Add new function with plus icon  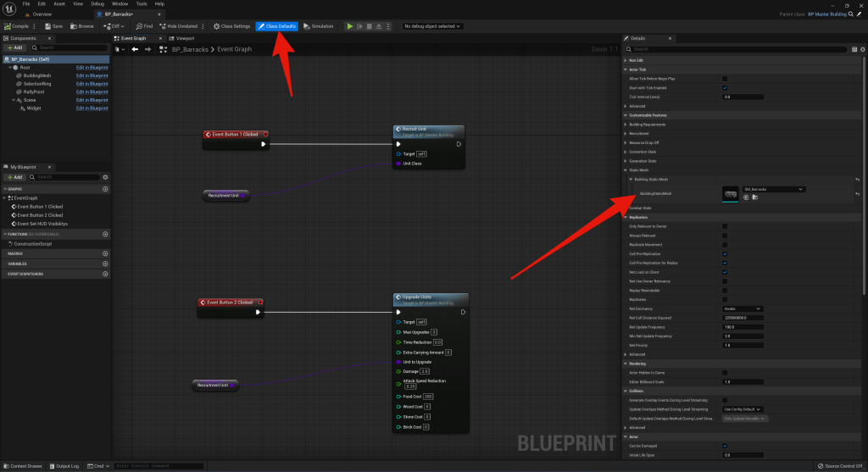click(105, 234)
